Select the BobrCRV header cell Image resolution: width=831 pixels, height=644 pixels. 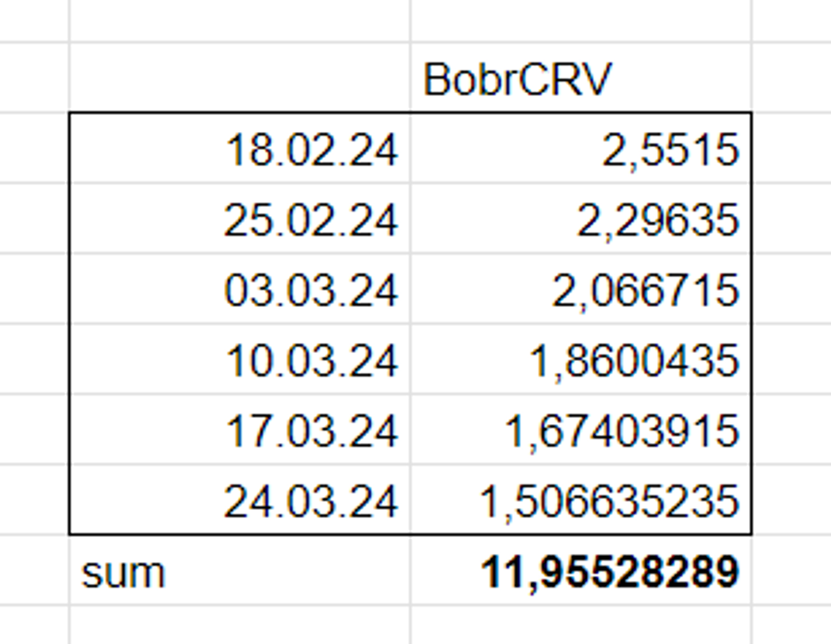(x=581, y=78)
